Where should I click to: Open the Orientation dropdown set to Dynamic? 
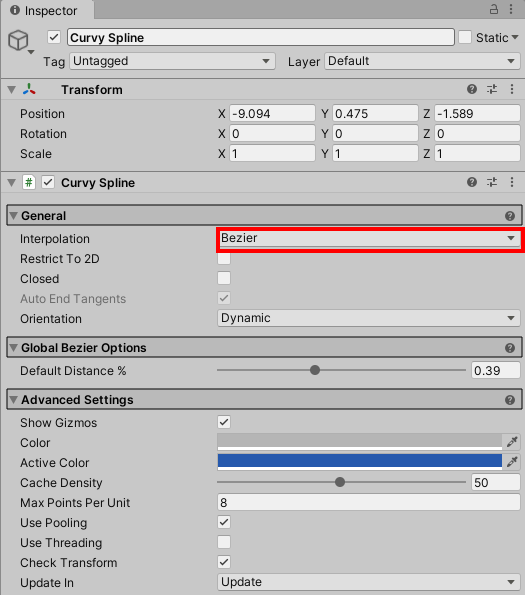click(369, 318)
